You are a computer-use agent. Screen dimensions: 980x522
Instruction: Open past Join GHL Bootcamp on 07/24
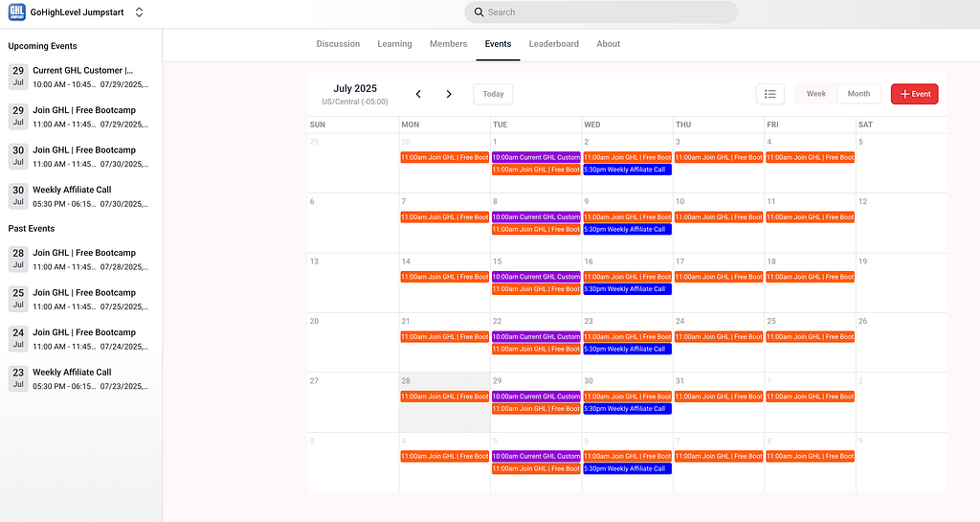tap(78, 339)
